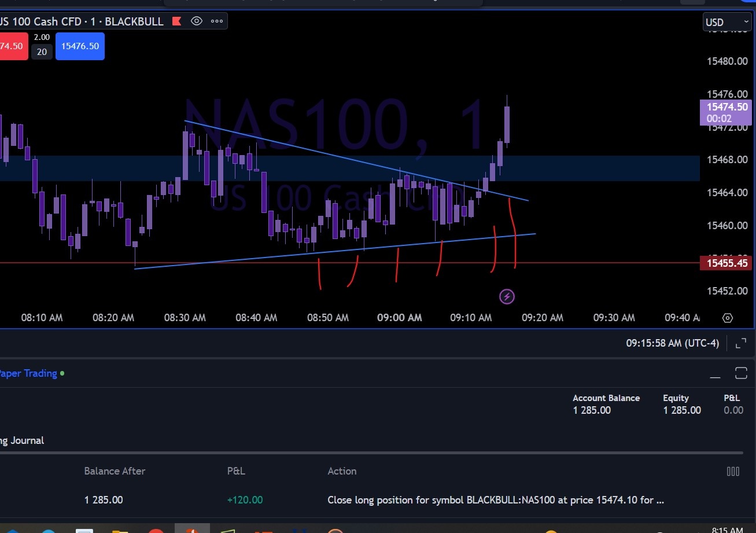Maximize the Paper Trading panel
756x533 pixels.
click(x=741, y=373)
